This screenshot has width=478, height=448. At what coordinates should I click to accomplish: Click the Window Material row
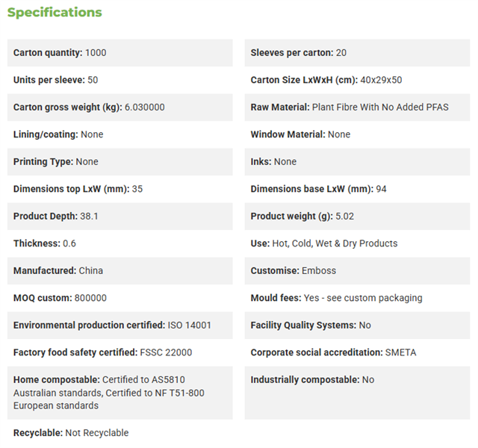tap(357, 134)
